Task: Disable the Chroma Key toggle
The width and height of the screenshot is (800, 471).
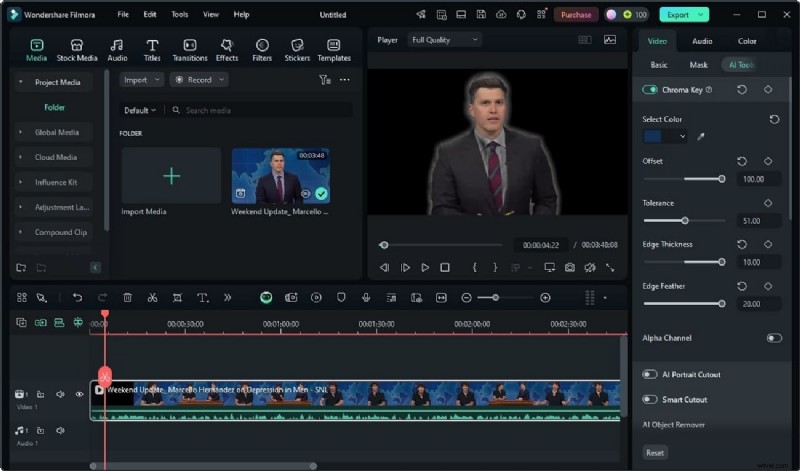Action: [x=650, y=90]
